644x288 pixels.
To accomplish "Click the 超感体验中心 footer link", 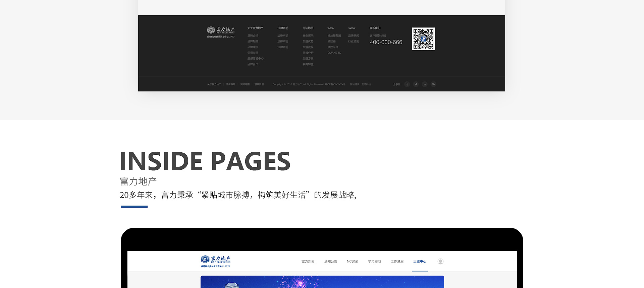I will pos(255,59).
